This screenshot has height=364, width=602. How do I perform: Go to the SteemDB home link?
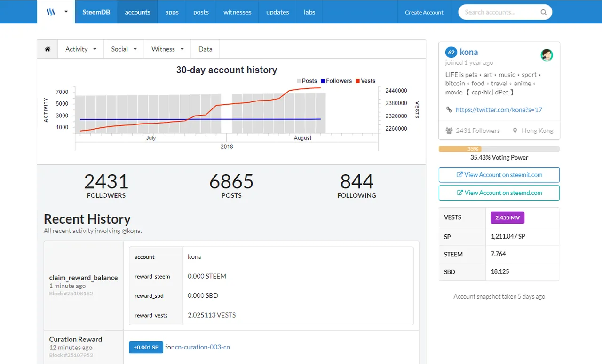(x=96, y=12)
